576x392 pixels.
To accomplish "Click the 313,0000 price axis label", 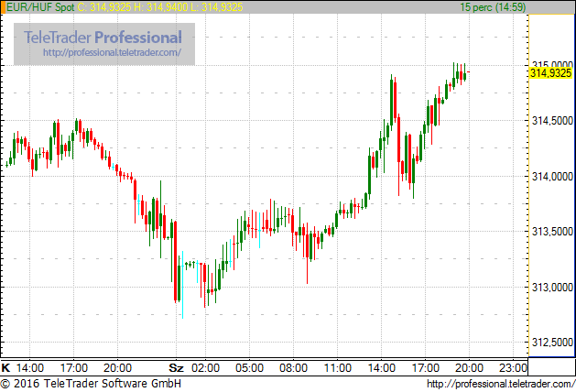I will (552, 287).
